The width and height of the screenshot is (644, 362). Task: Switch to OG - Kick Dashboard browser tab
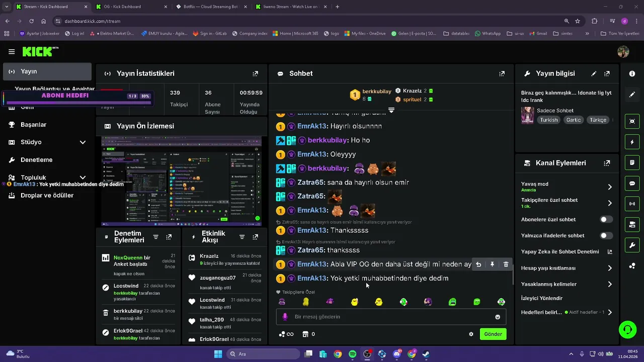(130, 7)
